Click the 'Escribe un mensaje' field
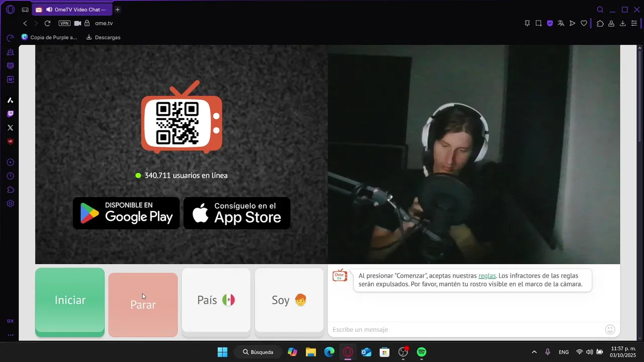 pos(465,329)
